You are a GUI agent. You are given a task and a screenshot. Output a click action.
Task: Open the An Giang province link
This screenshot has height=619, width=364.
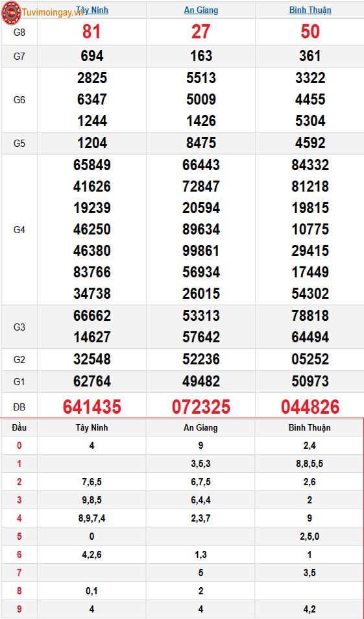tap(201, 10)
